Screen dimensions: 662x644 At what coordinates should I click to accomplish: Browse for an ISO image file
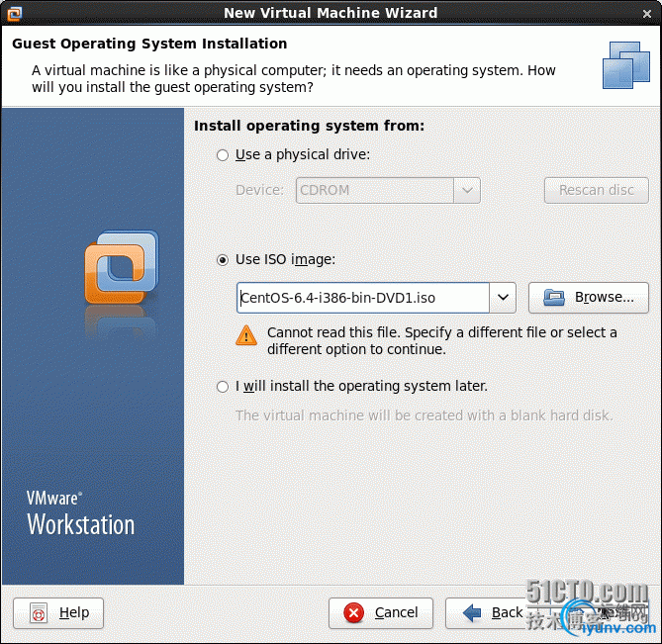(x=589, y=298)
